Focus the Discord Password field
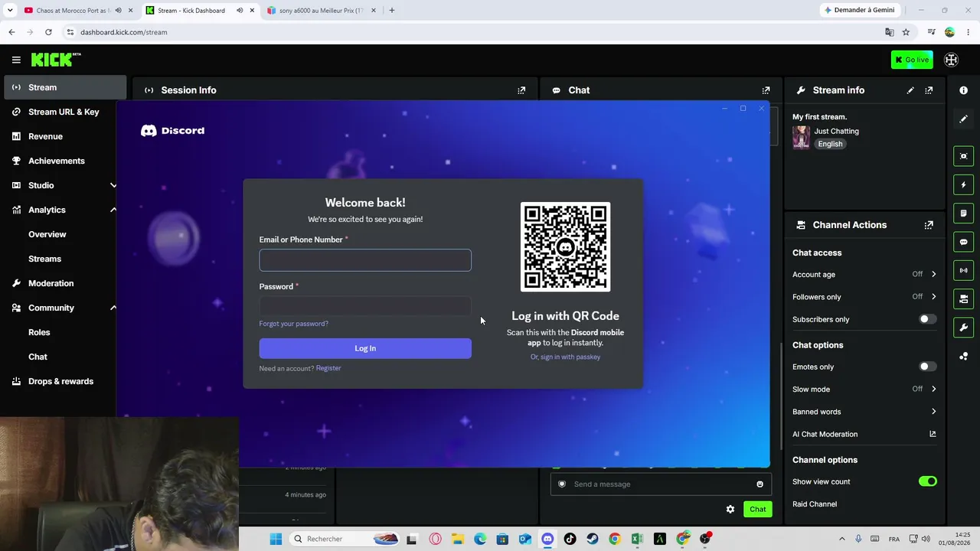Image resolution: width=980 pixels, height=551 pixels. (365, 307)
